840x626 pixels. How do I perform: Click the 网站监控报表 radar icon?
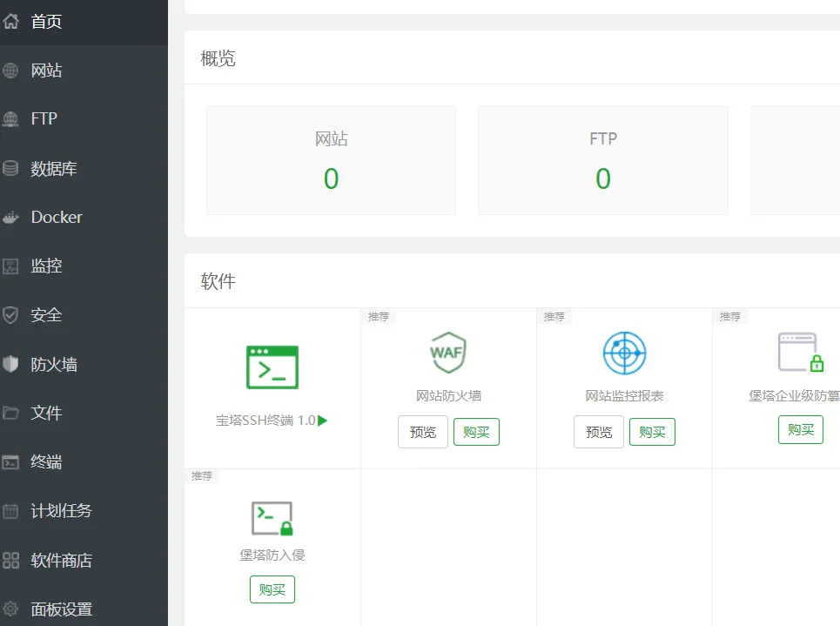tap(624, 353)
